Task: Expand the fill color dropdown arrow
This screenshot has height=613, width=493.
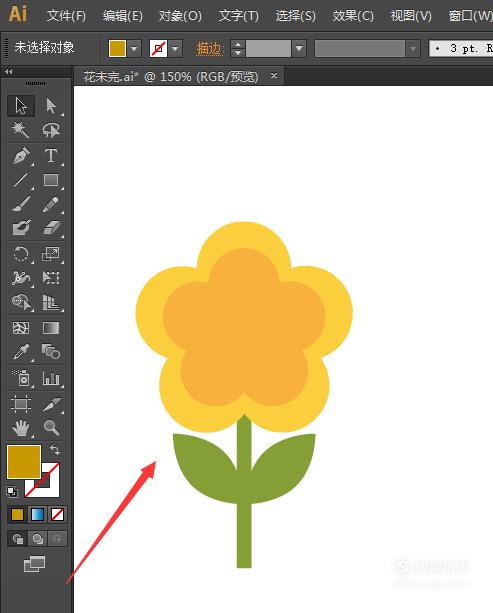Action: 134,49
